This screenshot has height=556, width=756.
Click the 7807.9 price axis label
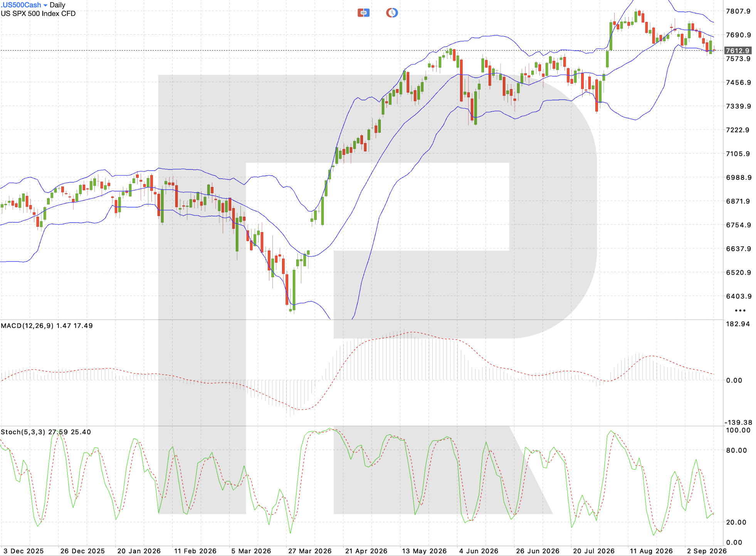pos(738,11)
